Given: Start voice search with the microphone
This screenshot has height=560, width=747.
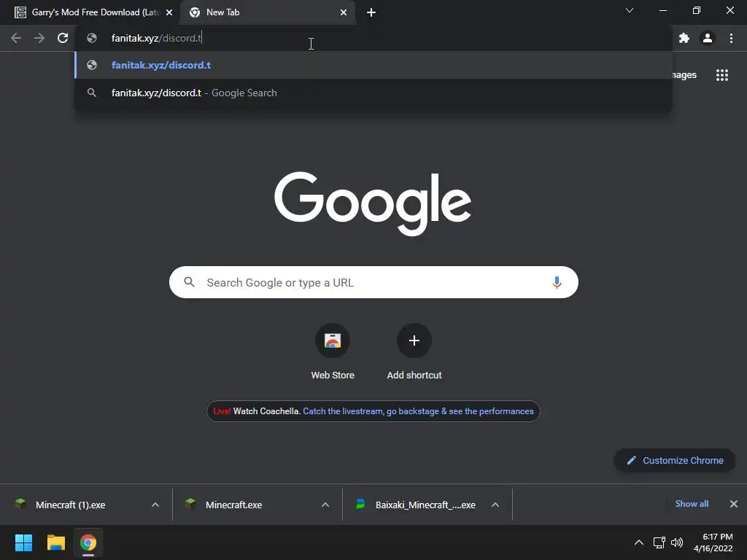Looking at the screenshot, I should (x=557, y=282).
